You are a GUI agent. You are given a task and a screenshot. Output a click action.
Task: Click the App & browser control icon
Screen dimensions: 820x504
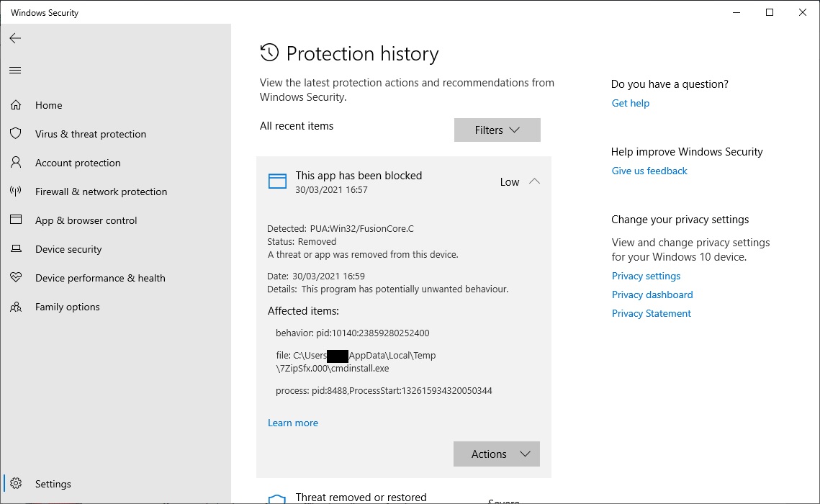click(x=16, y=220)
